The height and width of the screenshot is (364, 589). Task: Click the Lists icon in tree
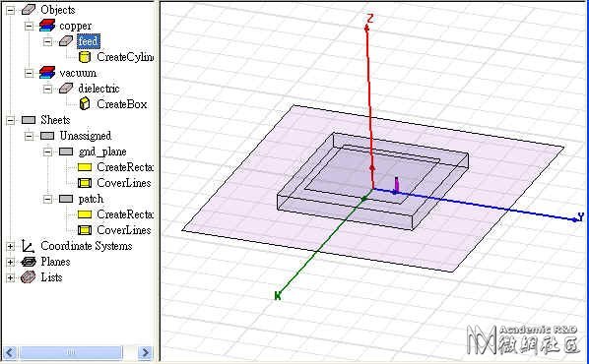point(28,277)
